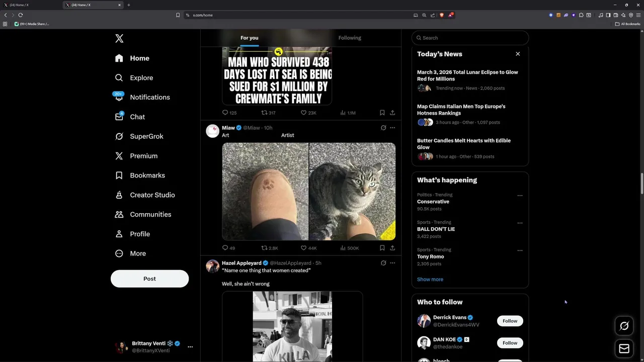Follow Derrick Evans
This screenshot has width=644, height=362.
(x=510, y=321)
